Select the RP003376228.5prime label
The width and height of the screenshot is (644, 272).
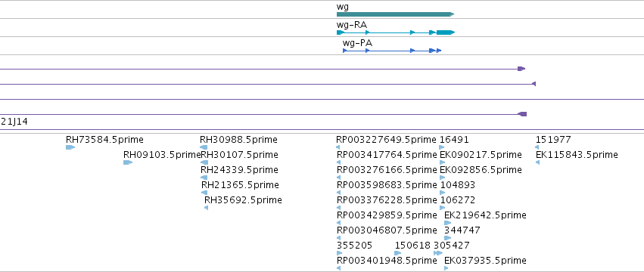tap(387, 200)
